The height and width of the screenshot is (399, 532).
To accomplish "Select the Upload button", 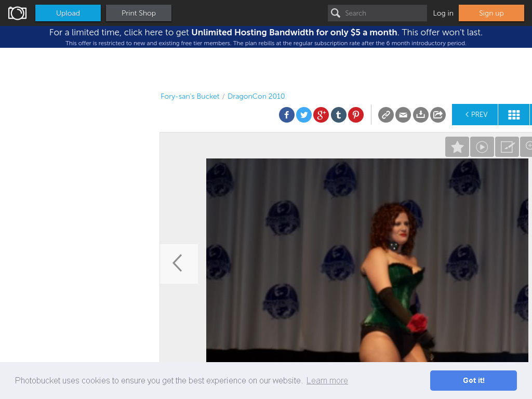I will click(68, 13).
